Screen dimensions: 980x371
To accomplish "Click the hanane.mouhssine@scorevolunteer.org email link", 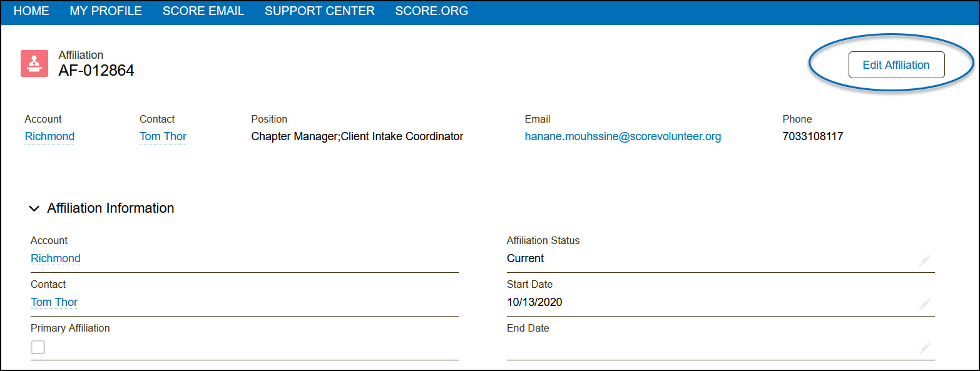I will [623, 136].
